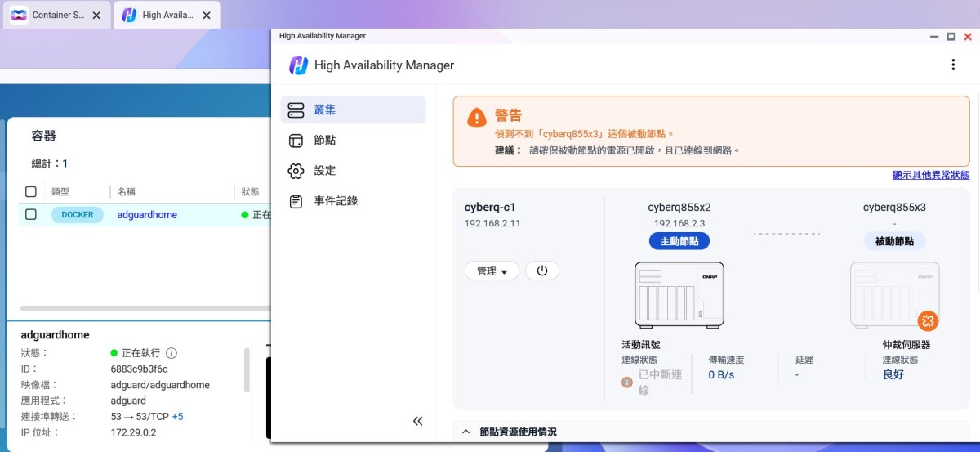Open the adguardhome container name link
Screen dimensions: 980x452
tap(147, 214)
